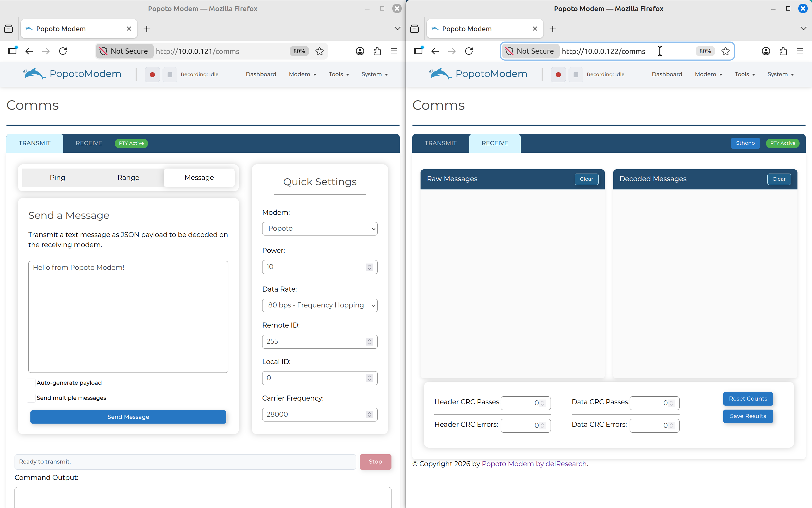Focus the Local ID input field
The width and height of the screenshot is (812, 508).
(x=320, y=378)
